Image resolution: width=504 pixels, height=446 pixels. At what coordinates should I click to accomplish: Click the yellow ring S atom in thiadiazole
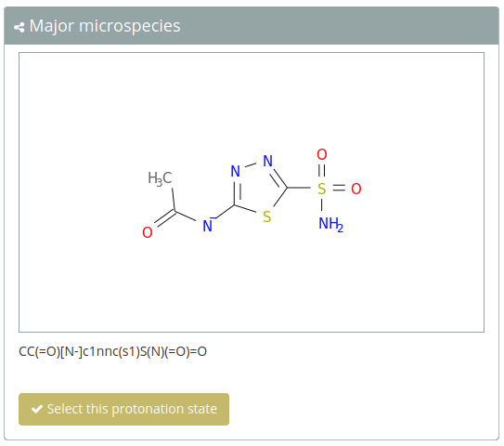[x=266, y=216]
